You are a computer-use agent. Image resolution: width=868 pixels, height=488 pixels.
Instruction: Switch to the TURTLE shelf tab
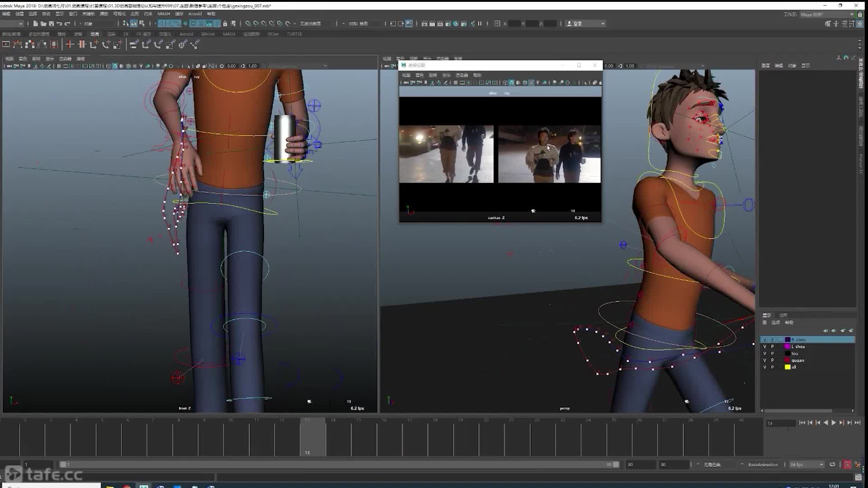(x=294, y=34)
